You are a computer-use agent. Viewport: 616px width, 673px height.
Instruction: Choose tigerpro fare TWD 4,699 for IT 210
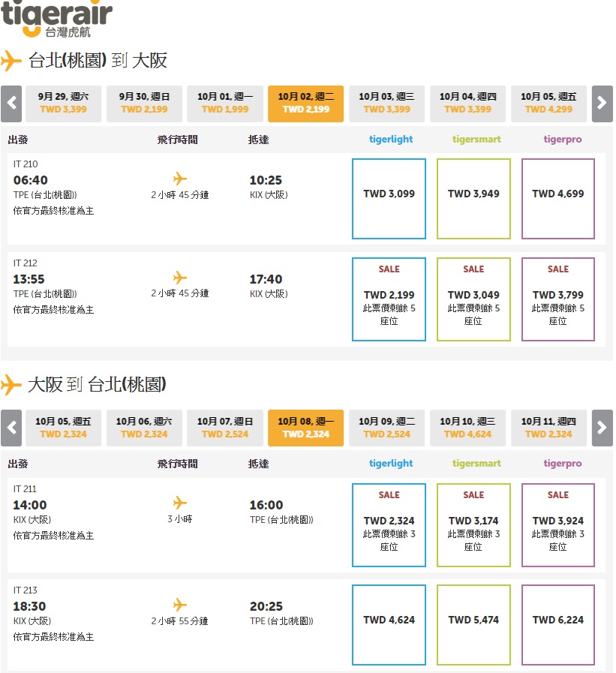click(x=557, y=199)
